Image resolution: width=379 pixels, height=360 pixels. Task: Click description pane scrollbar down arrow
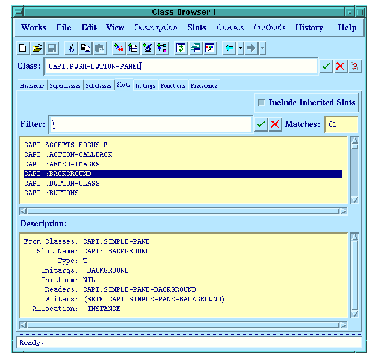pyautogui.click(x=355, y=314)
